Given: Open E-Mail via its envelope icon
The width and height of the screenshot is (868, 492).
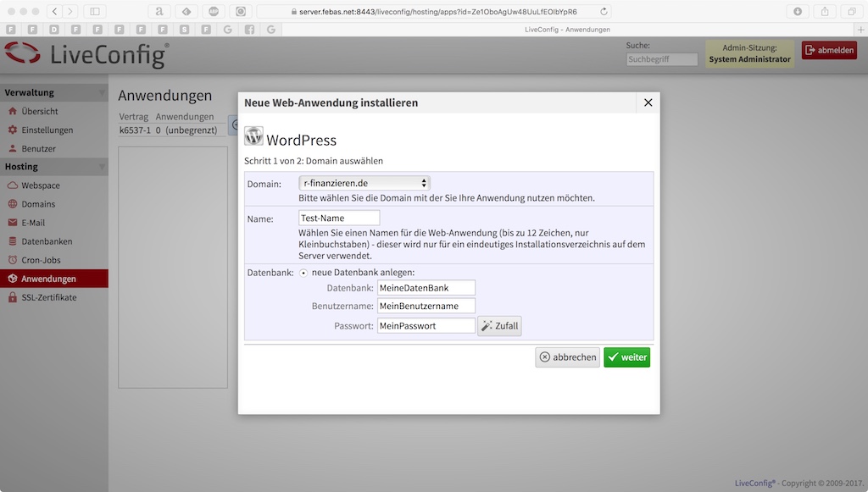Looking at the screenshot, I should [x=13, y=223].
